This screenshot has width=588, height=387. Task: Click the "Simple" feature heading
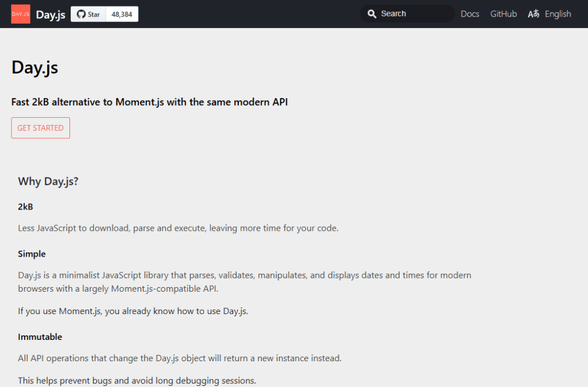click(x=32, y=254)
